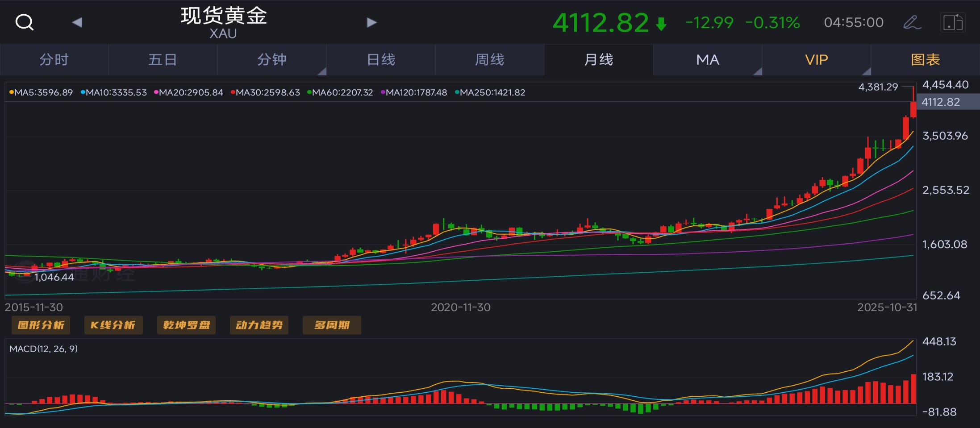Open the 图形分析 button

pyautogui.click(x=41, y=325)
